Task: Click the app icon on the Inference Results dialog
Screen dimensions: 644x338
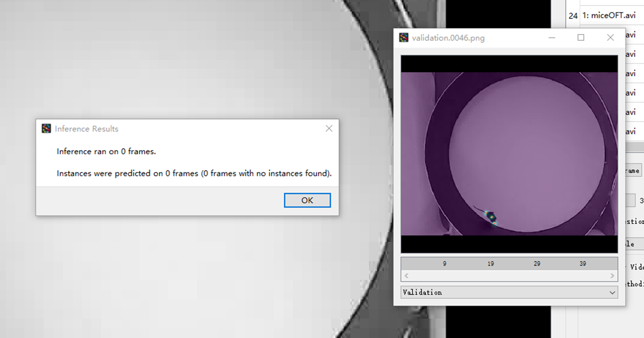Action: coord(46,128)
